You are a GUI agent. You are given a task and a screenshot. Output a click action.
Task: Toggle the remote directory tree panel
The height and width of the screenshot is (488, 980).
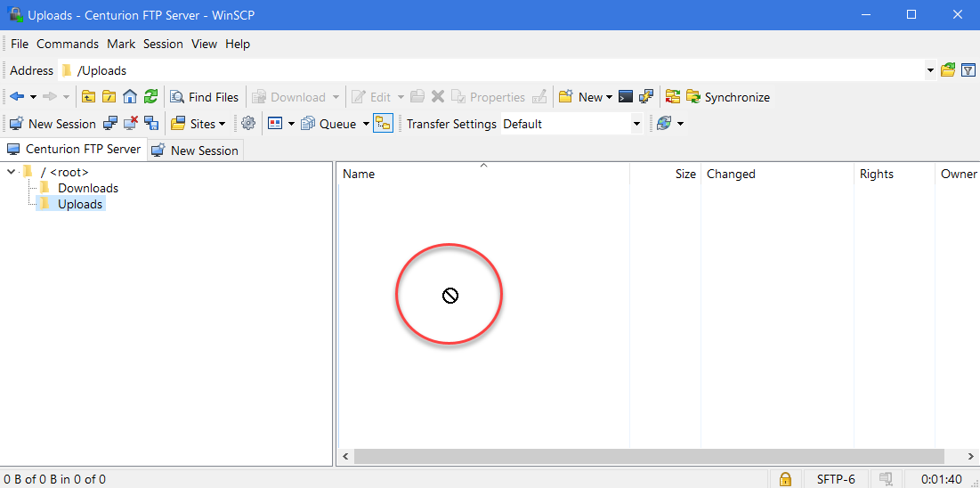383,124
